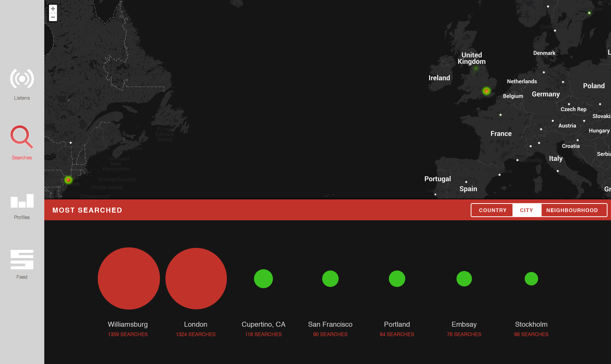The image size is (611, 364).
Task: Click the 118 SEARCHES count
Action: tap(263, 334)
